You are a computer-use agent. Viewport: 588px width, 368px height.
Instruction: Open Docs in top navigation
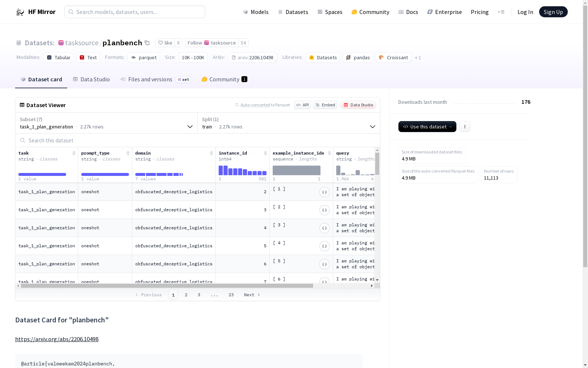point(408,12)
